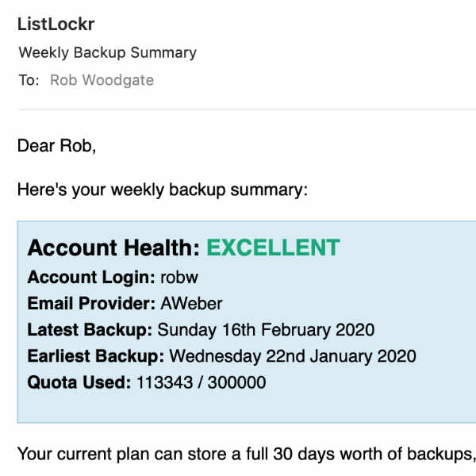Viewport: 476px width, 476px height.
Task: Click the current plan 30 days sentence
Action: (247, 455)
